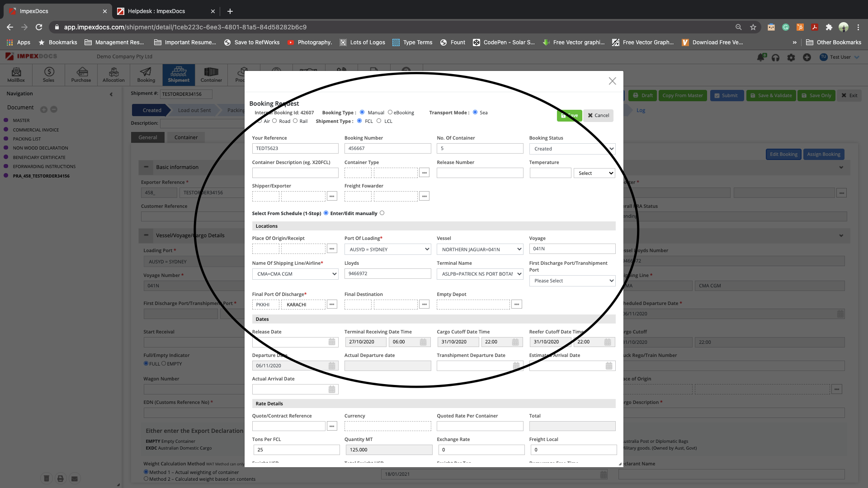The width and height of the screenshot is (868, 488).
Task: Open the First Discharge Port Please Select dropdown
Action: point(572,281)
